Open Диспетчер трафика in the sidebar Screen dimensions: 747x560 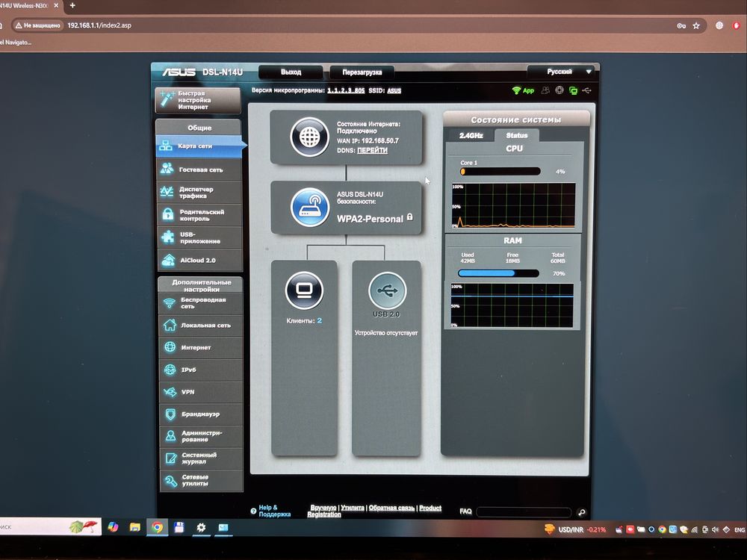pyautogui.click(x=199, y=193)
